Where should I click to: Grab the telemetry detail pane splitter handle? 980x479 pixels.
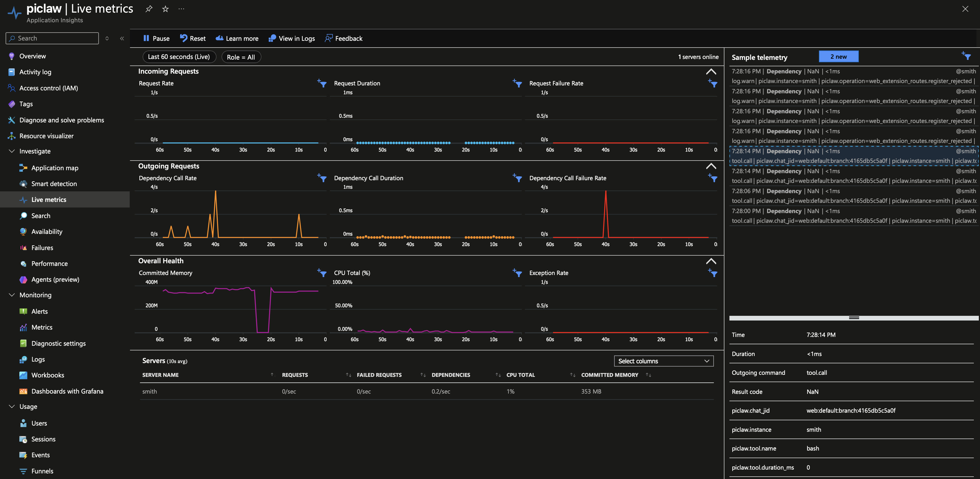point(854,318)
